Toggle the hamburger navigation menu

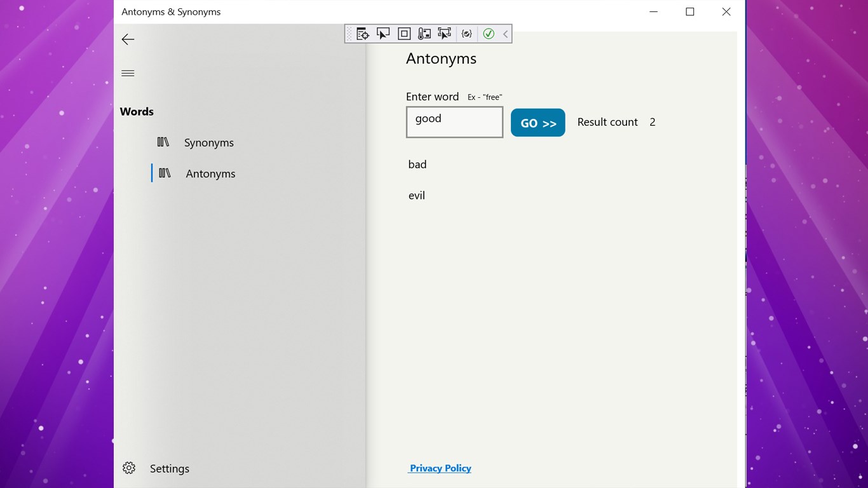(x=128, y=72)
